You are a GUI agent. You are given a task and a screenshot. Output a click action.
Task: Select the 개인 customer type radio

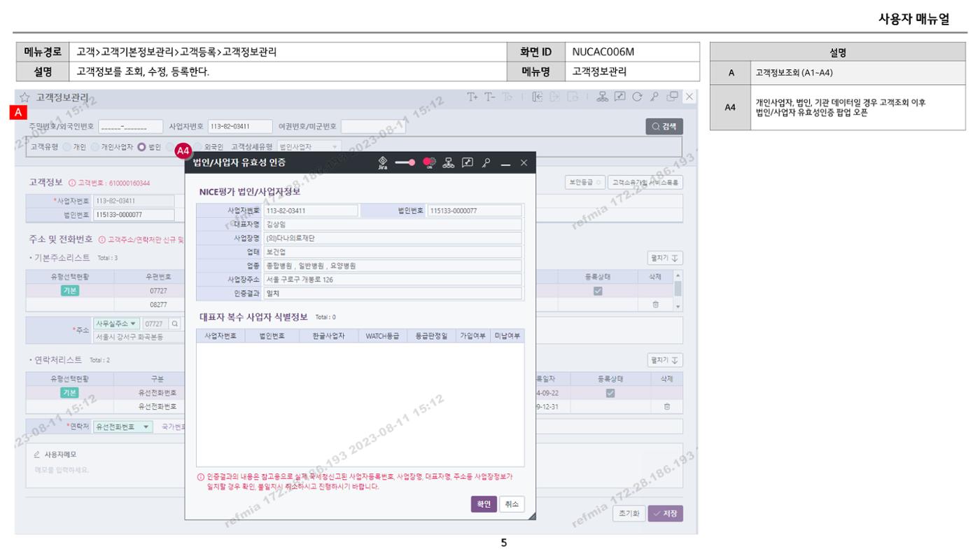67,147
